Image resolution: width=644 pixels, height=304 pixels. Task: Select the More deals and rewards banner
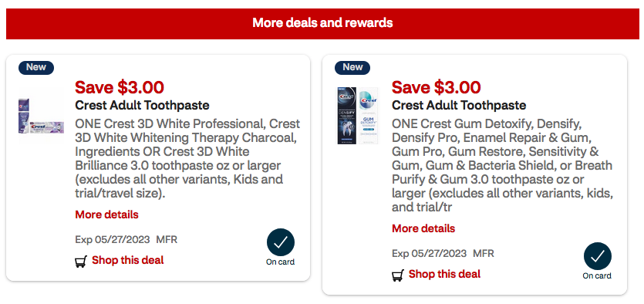(x=322, y=22)
